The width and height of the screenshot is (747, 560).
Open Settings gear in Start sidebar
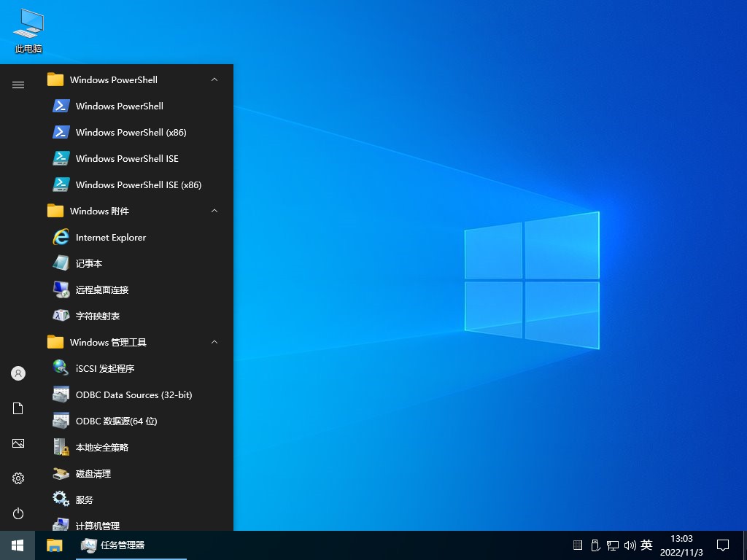(x=18, y=478)
